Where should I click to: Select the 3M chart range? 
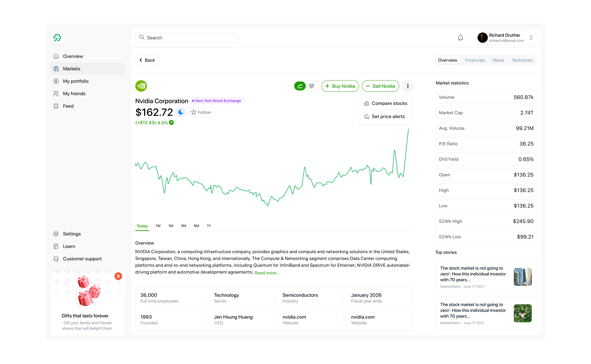(x=183, y=226)
